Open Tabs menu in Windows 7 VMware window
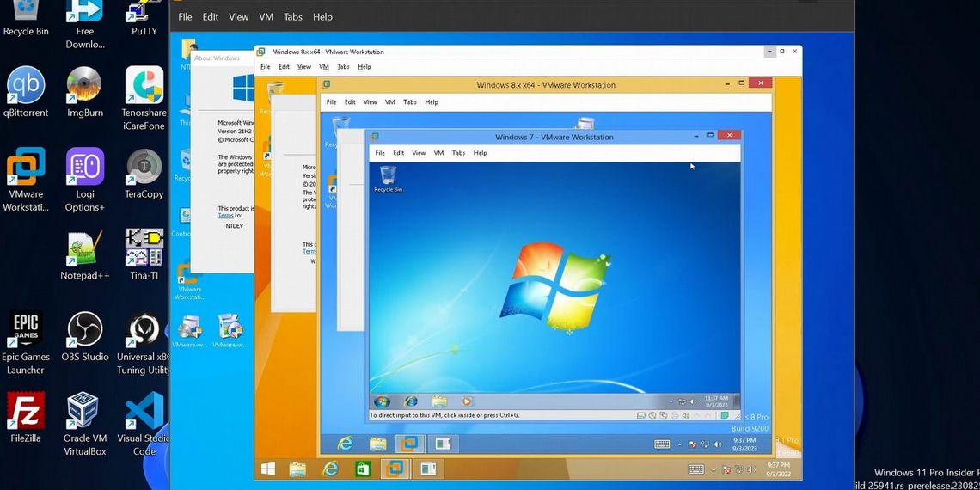Viewport: 980px width, 490px height. [x=459, y=152]
